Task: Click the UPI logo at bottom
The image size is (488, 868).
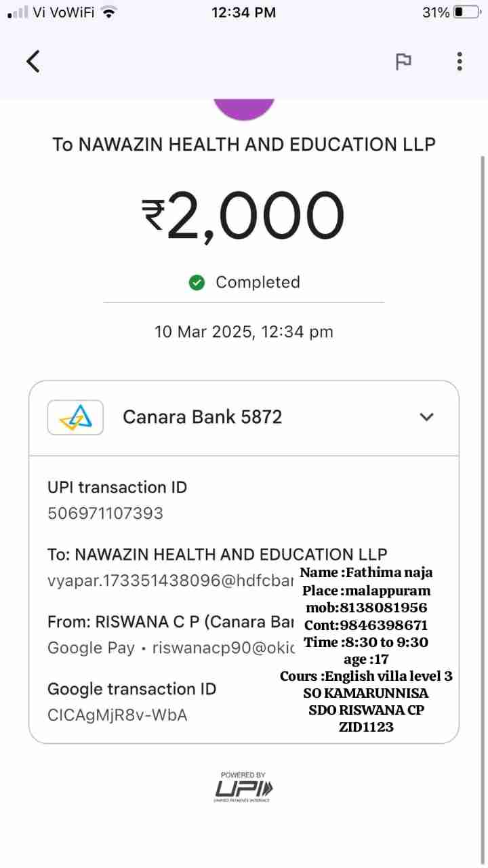Action: (244, 788)
